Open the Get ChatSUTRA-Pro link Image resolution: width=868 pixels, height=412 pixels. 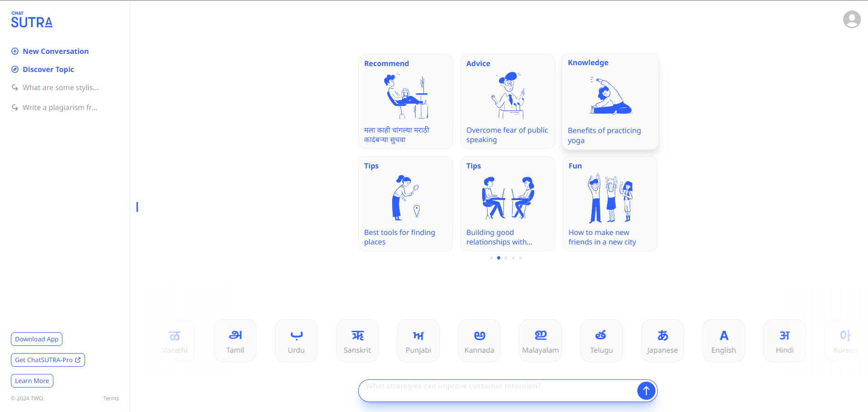click(x=47, y=360)
